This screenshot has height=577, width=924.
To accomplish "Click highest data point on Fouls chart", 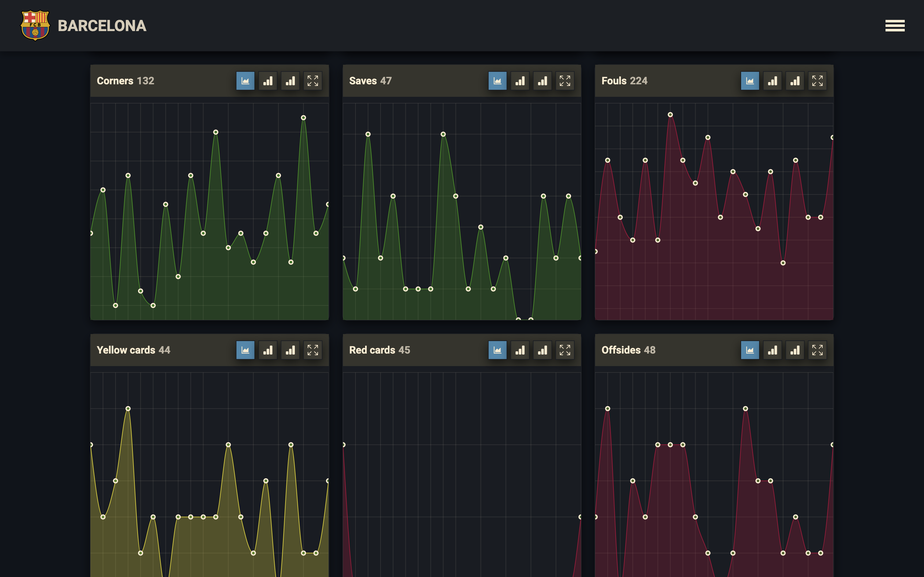I will pos(670,114).
